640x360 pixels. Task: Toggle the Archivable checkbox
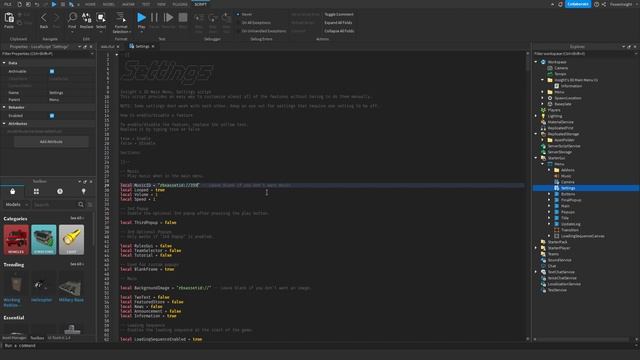click(52, 71)
